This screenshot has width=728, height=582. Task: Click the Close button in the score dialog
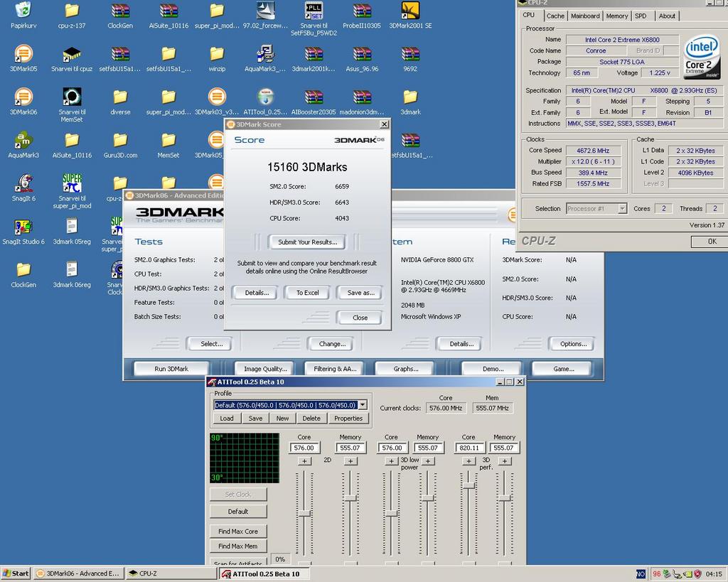(360, 318)
